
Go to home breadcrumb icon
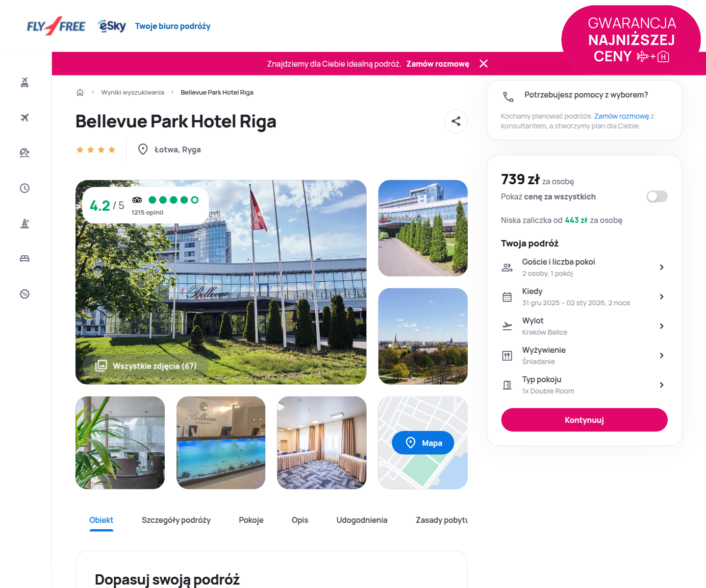point(80,93)
